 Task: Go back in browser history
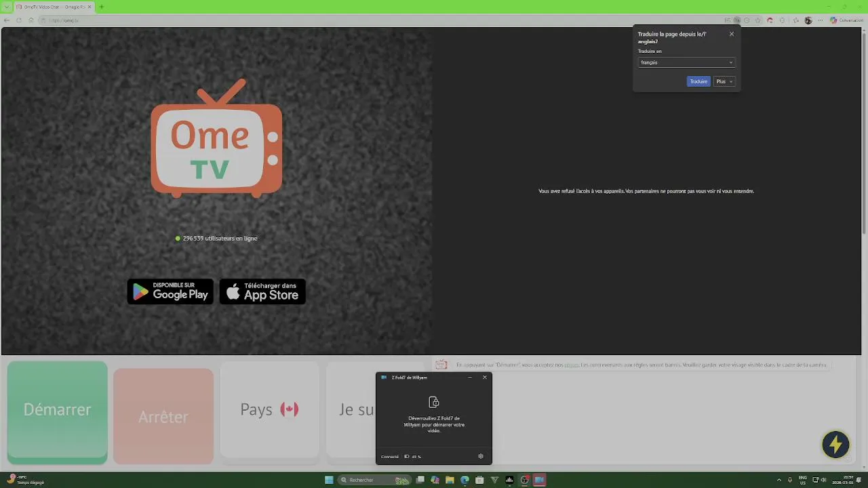pos(7,20)
